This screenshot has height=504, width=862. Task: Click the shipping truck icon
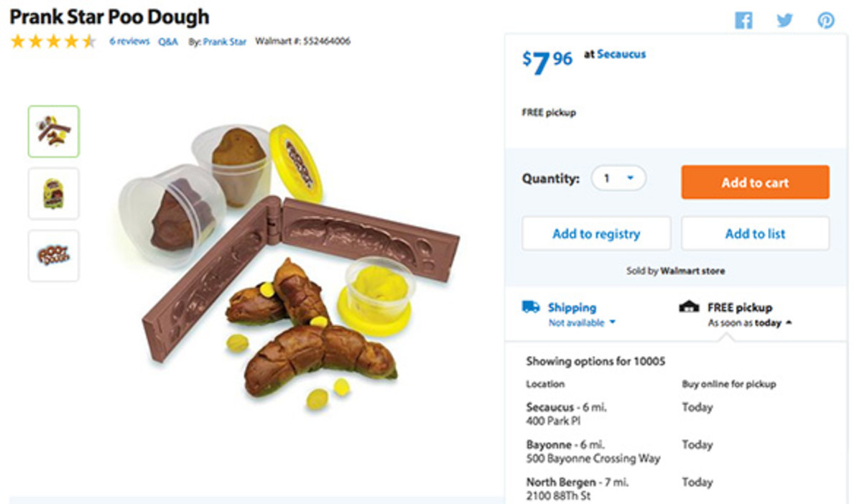click(531, 307)
